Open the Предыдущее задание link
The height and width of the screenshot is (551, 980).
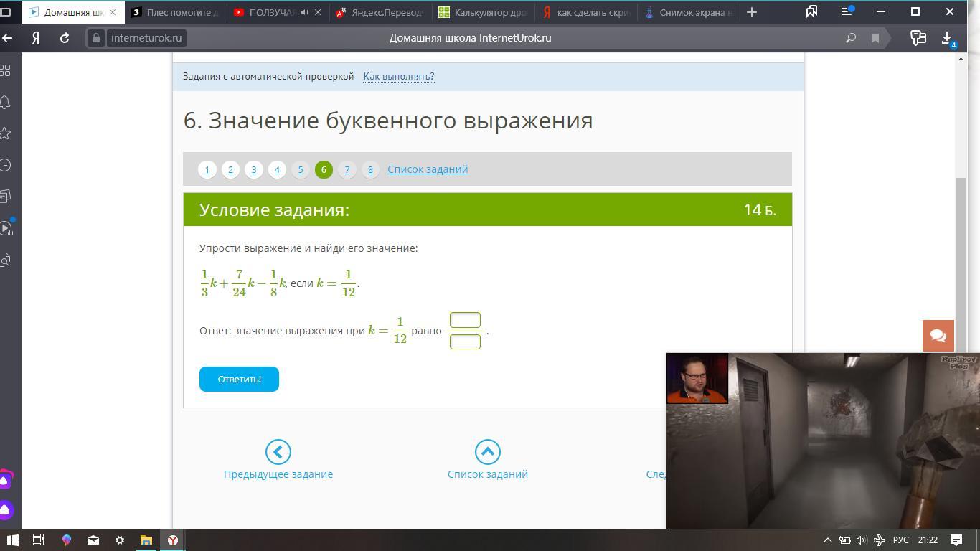tap(278, 474)
